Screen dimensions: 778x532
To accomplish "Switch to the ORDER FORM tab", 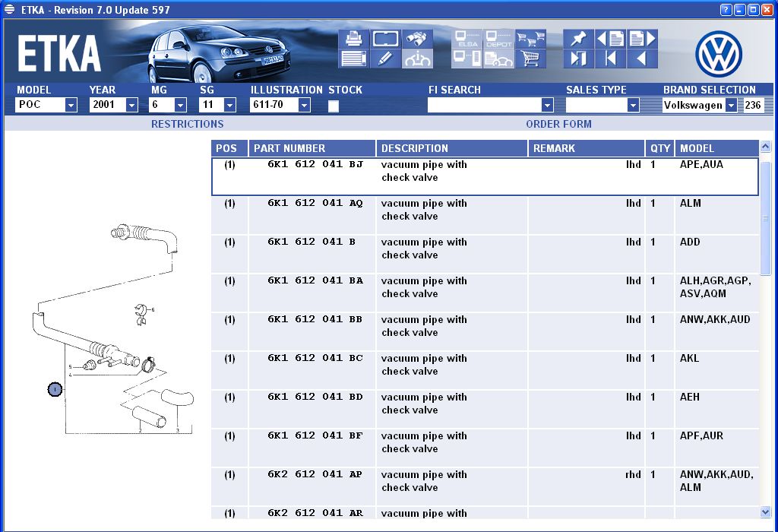I will click(x=558, y=124).
